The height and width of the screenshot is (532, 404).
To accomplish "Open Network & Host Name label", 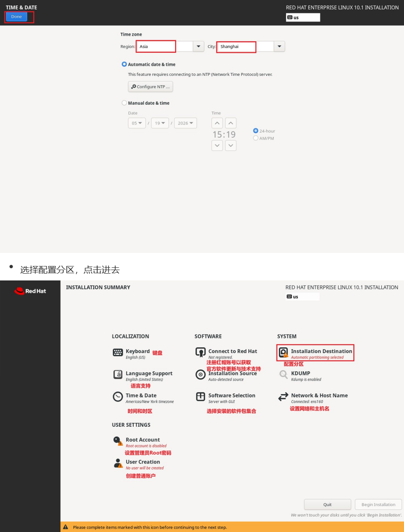I will [x=319, y=395].
